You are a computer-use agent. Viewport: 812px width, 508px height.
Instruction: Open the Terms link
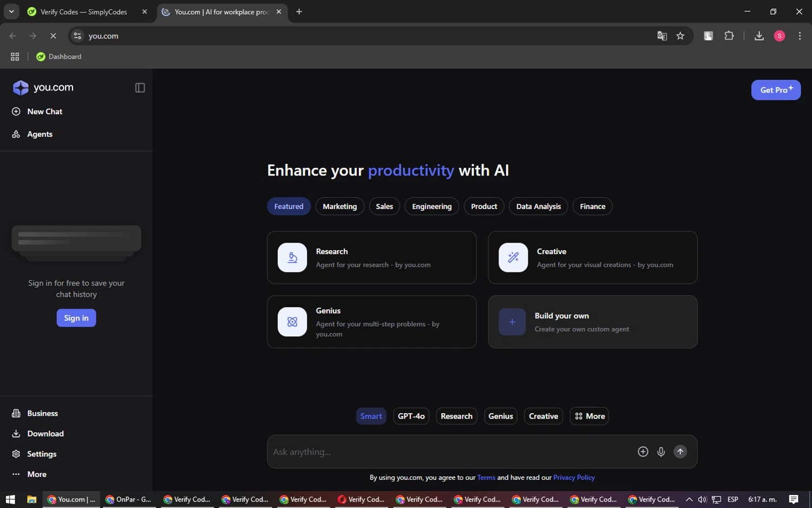click(x=486, y=478)
